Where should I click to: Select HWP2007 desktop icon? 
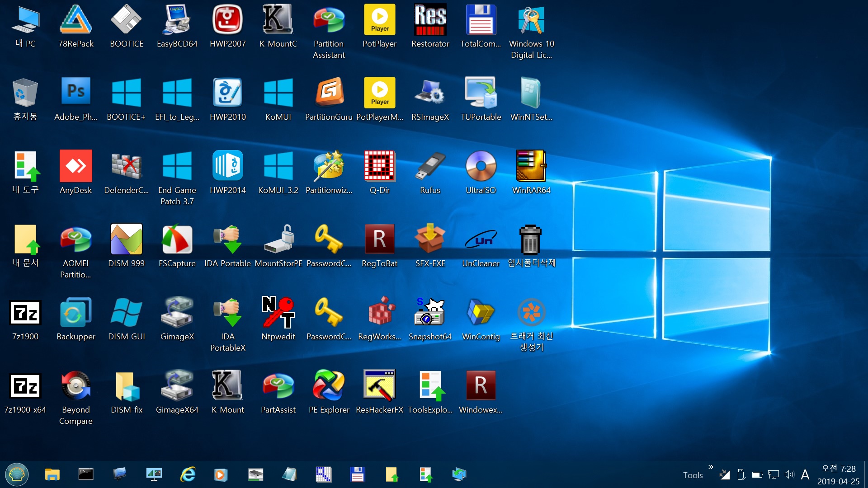(x=227, y=20)
